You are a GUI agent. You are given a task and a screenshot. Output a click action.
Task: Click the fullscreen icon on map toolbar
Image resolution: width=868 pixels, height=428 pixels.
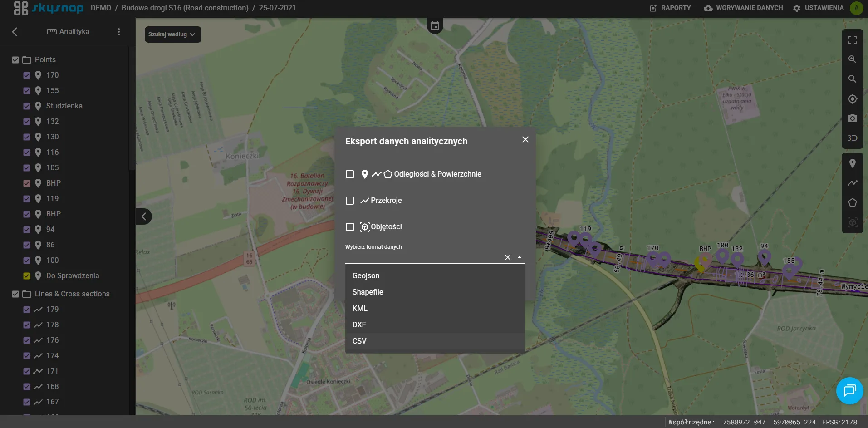(x=852, y=40)
